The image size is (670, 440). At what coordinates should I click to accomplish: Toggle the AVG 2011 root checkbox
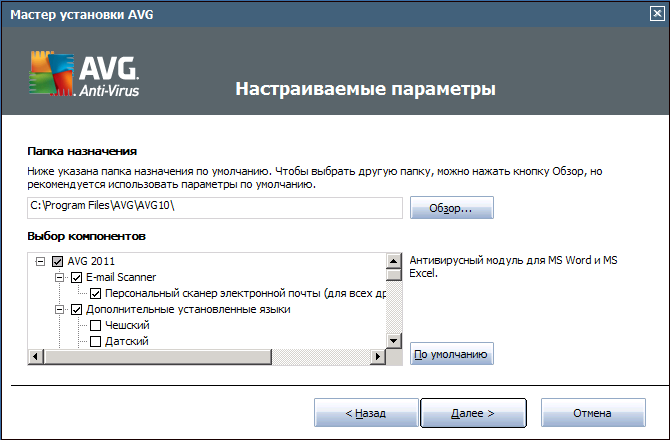click(x=57, y=262)
